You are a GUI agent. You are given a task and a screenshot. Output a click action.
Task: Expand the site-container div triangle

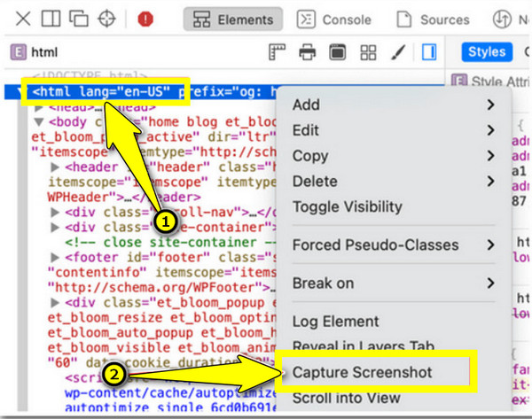point(55,227)
